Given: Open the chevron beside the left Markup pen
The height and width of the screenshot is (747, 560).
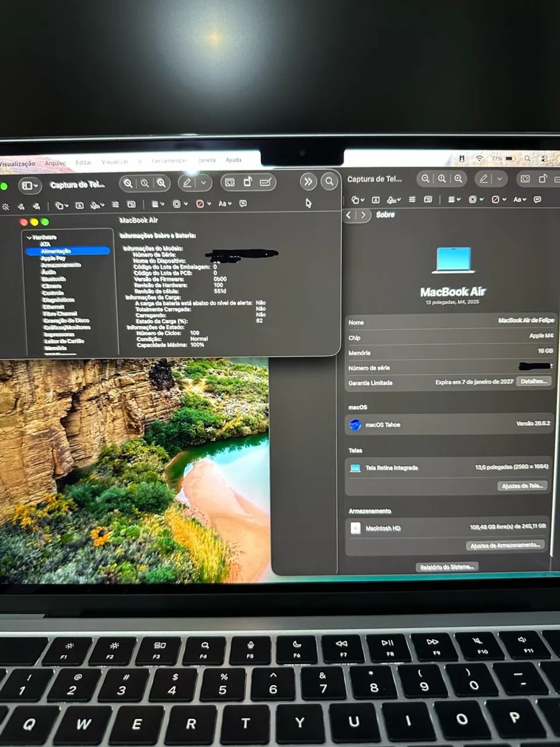Looking at the screenshot, I should [x=203, y=183].
